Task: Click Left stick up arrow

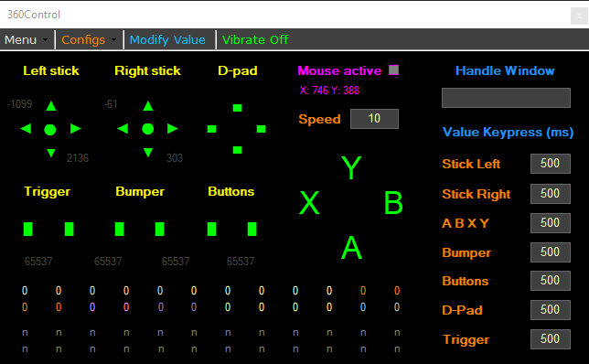Action: click(51, 106)
